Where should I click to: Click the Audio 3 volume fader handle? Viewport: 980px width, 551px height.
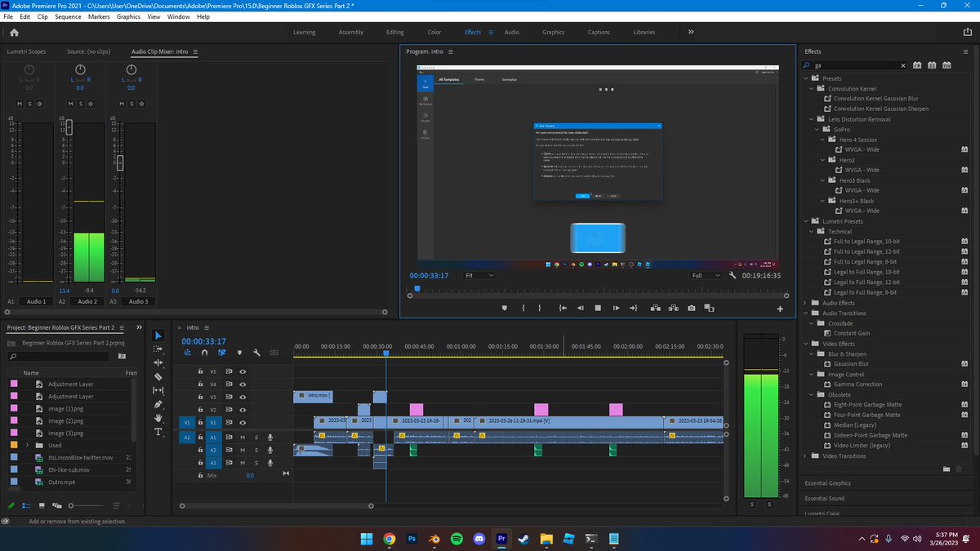120,162
